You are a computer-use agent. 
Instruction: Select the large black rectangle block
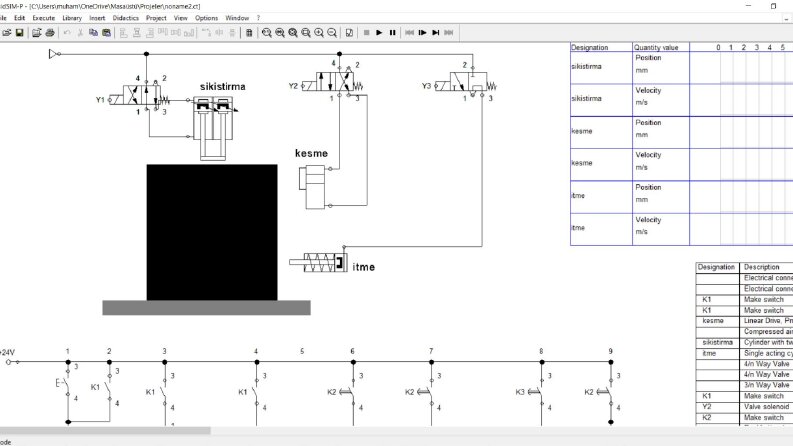[212, 232]
